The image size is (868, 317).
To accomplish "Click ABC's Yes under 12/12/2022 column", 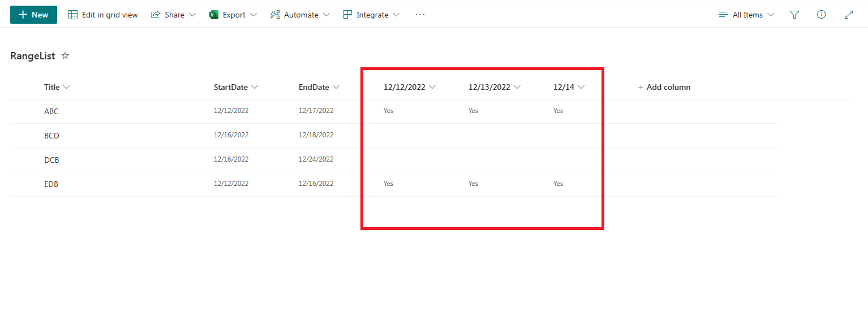I will [388, 111].
